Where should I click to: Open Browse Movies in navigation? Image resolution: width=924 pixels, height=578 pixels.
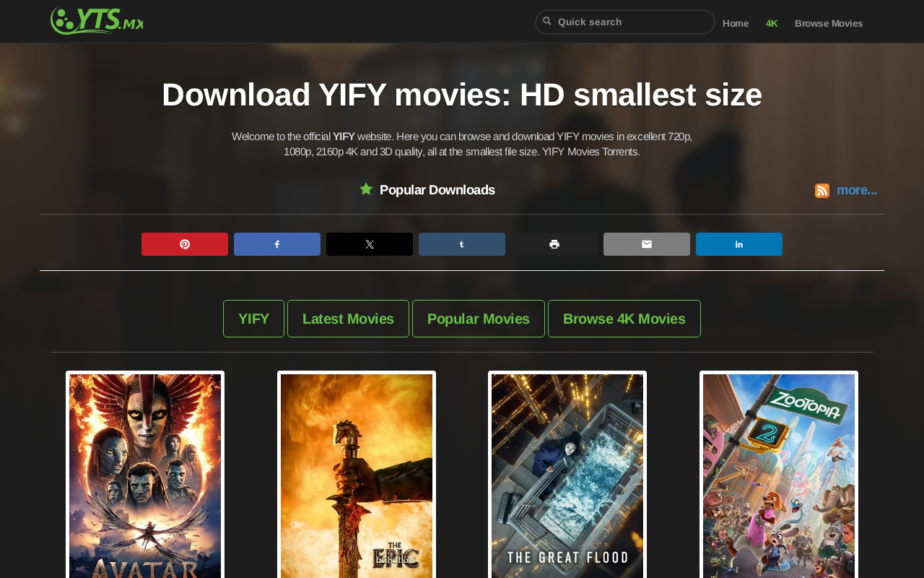(x=829, y=23)
